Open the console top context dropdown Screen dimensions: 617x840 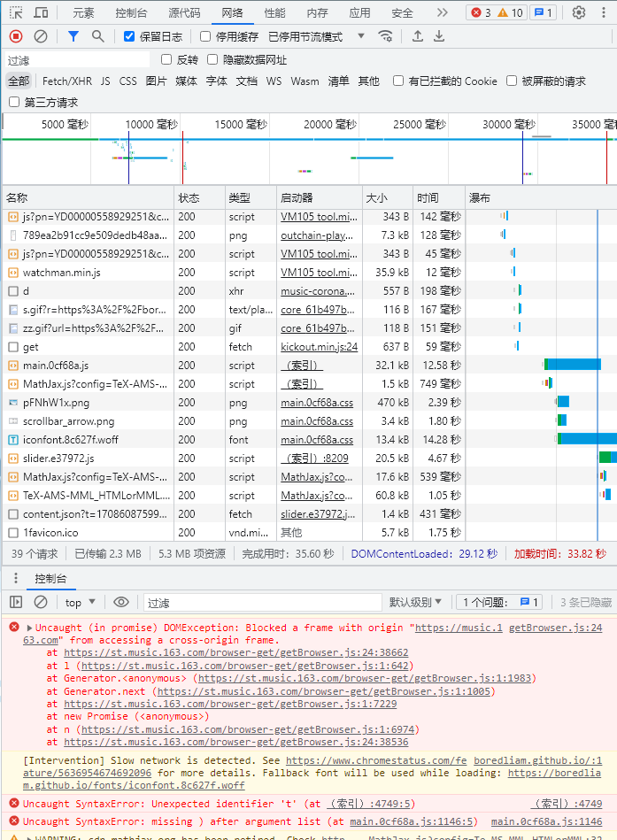pyautogui.click(x=80, y=602)
